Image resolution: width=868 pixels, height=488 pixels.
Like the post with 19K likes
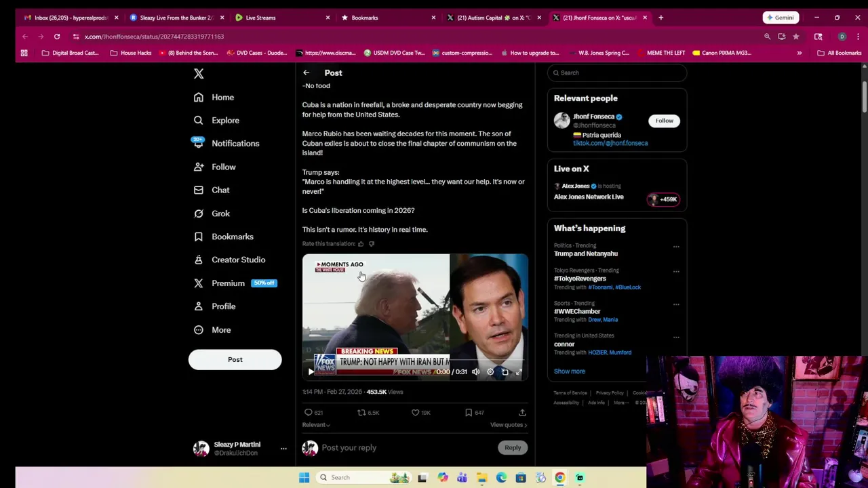point(421,412)
